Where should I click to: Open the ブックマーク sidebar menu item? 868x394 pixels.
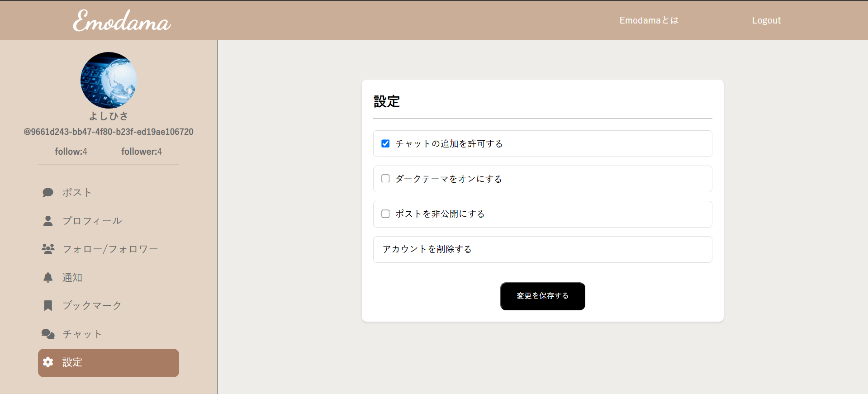point(92,306)
